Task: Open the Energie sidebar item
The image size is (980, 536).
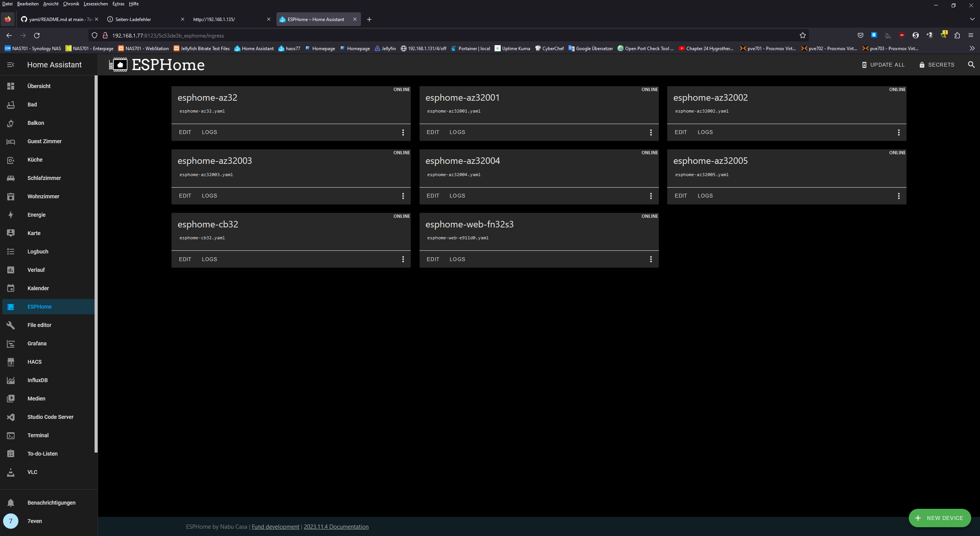Action: [36, 215]
